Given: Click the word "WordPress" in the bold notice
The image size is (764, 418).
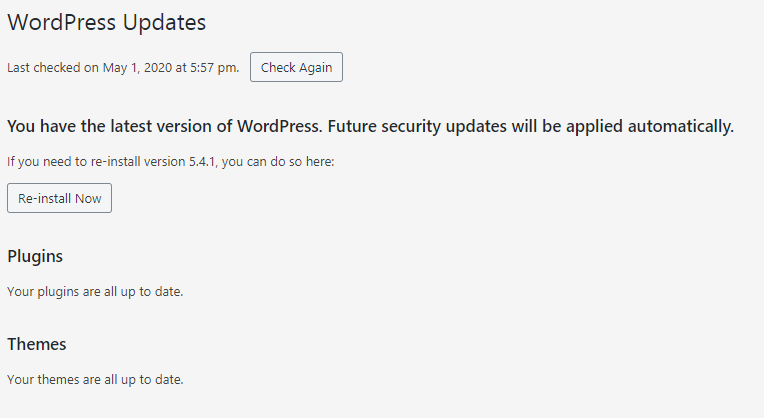Looking at the screenshot, I should point(279,126).
